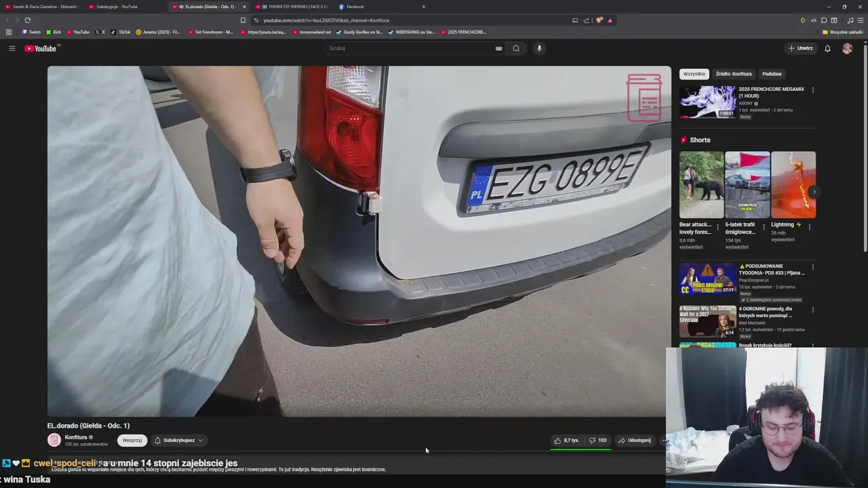
Task: Open the Goofy Gorillas on Steam bookmark
Action: pos(359,32)
